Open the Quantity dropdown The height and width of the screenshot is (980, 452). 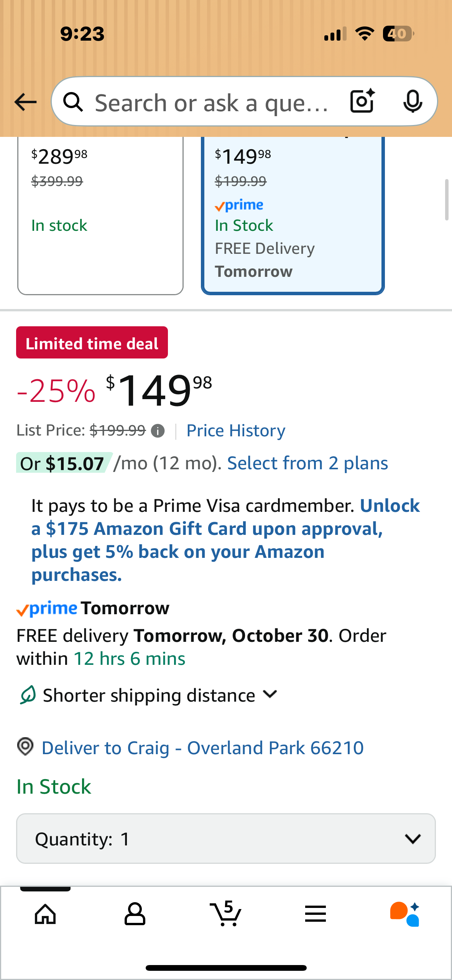tap(226, 839)
